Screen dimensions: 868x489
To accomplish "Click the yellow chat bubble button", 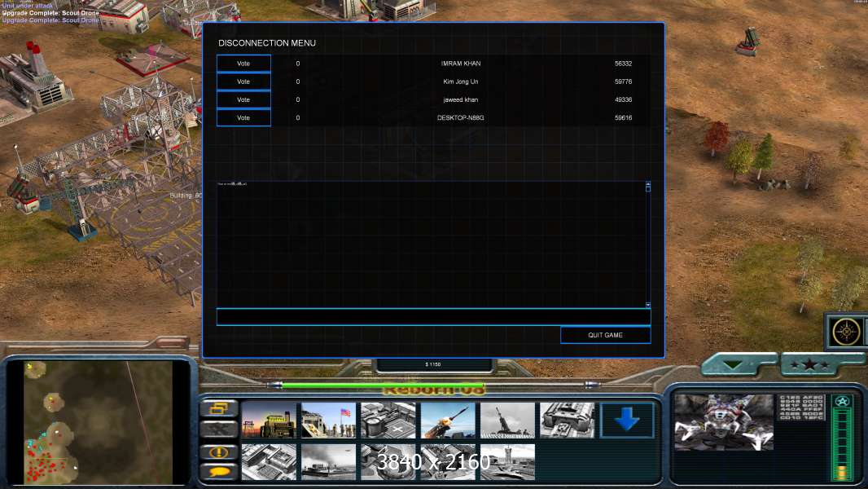I will (219, 472).
